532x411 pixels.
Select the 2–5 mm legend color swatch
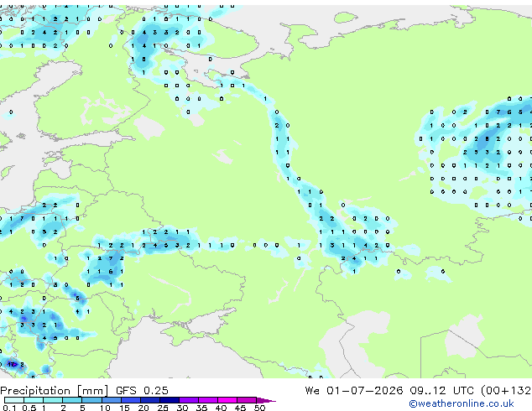(x=72, y=400)
